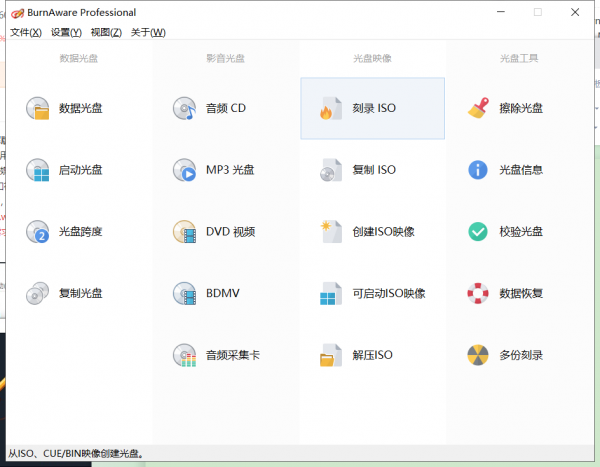Screen dimensions: 600x467
Task: Close the BurnAware Professional window
Action: coord(575,12)
